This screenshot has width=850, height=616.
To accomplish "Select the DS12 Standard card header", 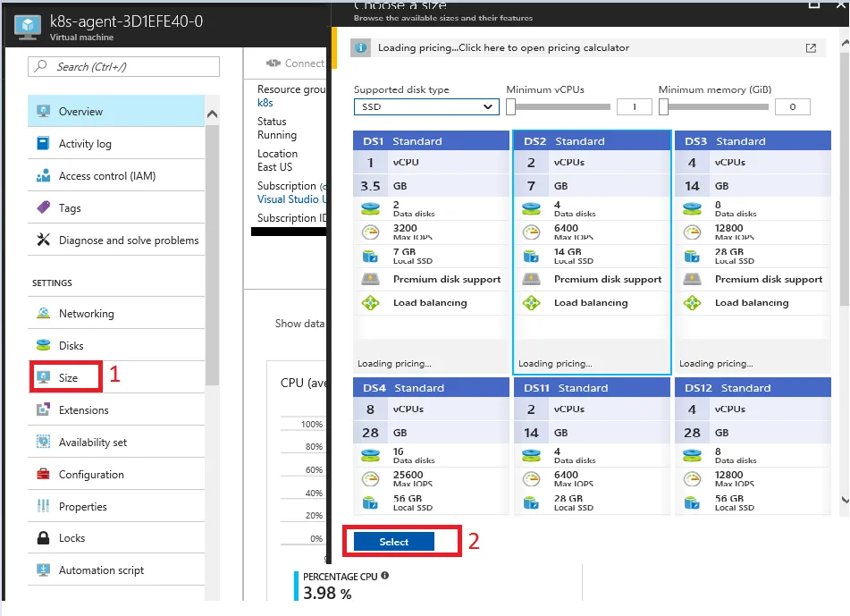I will tap(753, 388).
